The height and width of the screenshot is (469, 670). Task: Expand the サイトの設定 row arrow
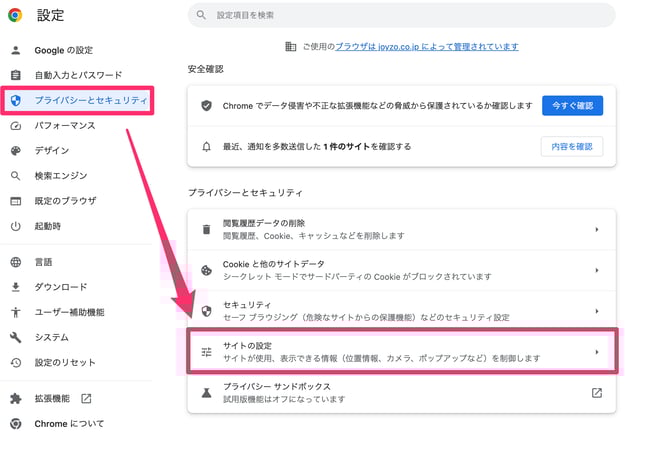597,352
